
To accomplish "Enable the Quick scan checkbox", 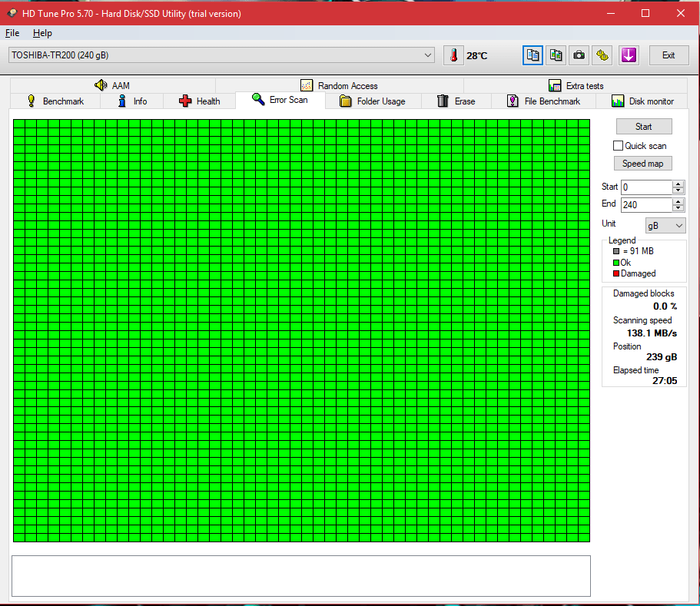I will point(618,146).
